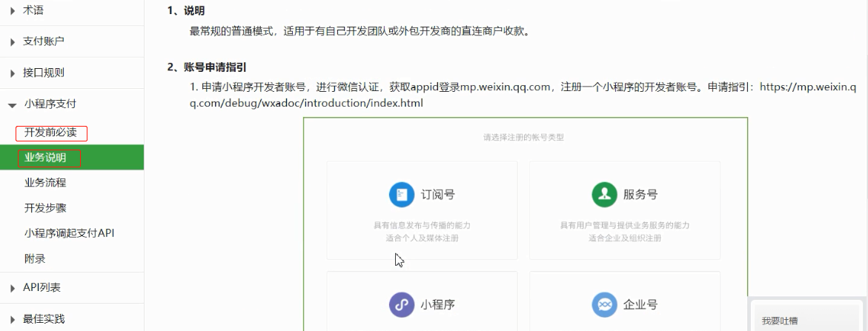Choose the 订阅号 account type label
This screenshot has width=868, height=331.
click(x=438, y=195)
